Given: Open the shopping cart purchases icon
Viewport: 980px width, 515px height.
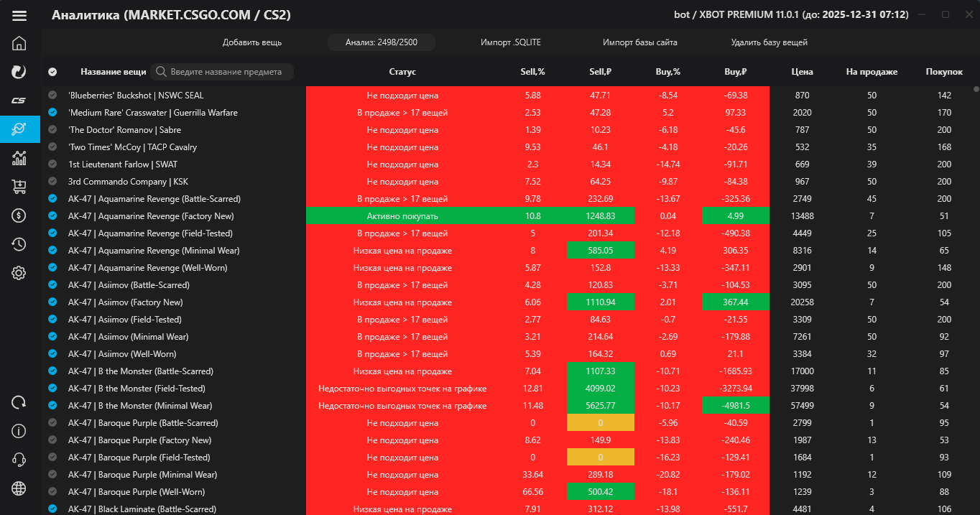Looking at the screenshot, I should coord(19,187).
